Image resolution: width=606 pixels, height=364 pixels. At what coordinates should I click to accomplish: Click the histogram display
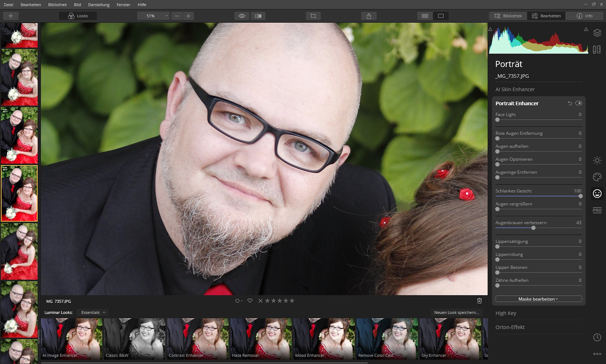538,40
